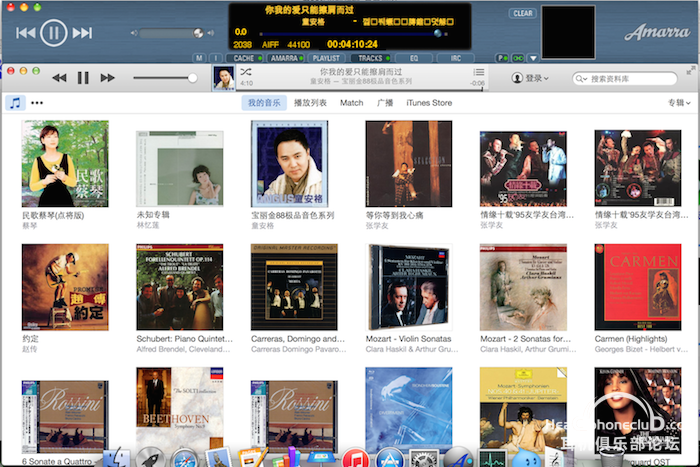Toggle the TRACKS button in Amarra
Image resolution: width=700 pixels, height=467 pixels.
pos(371,58)
